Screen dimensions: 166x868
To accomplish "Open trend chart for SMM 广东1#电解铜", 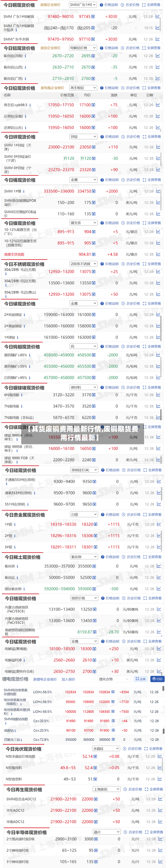I will point(158,16).
